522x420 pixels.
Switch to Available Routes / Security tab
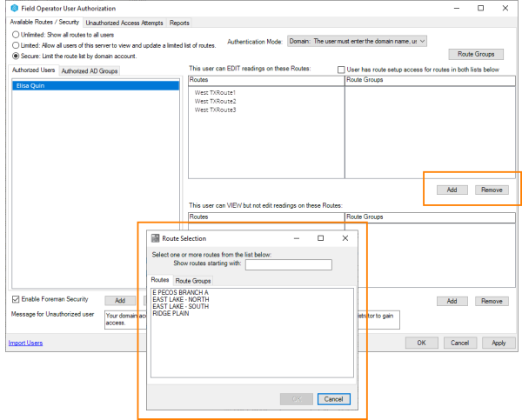pos(44,22)
